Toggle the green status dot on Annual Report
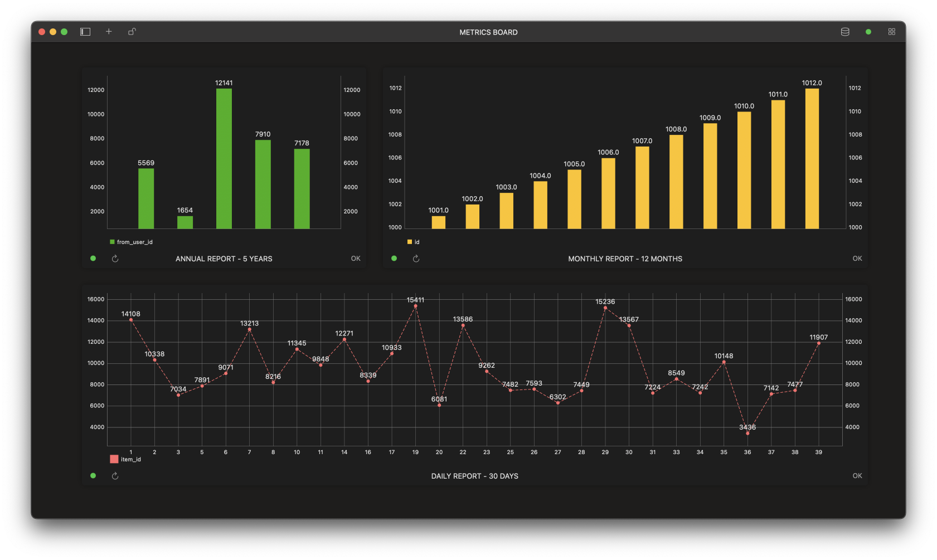The height and width of the screenshot is (560, 937). pos(93,258)
